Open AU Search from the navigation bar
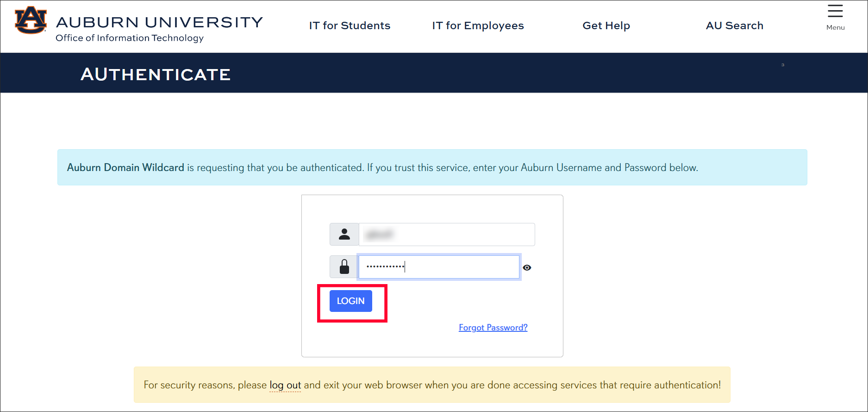The width and height of the screenshot is (868, 412). [x=734, y=25]
